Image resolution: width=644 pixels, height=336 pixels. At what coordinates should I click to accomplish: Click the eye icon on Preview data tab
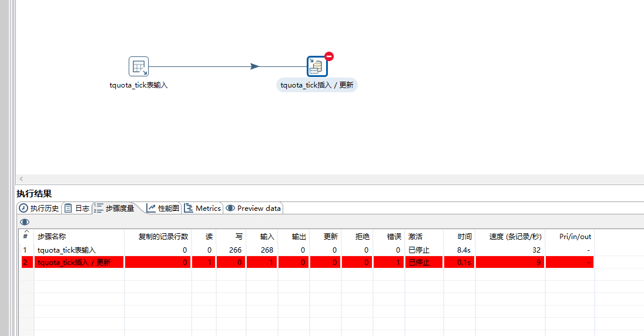230,209
